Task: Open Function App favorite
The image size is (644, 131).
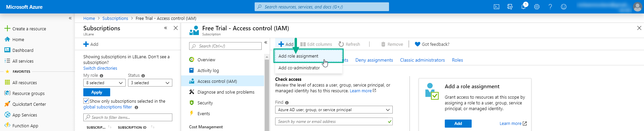Action: (22, 126)
